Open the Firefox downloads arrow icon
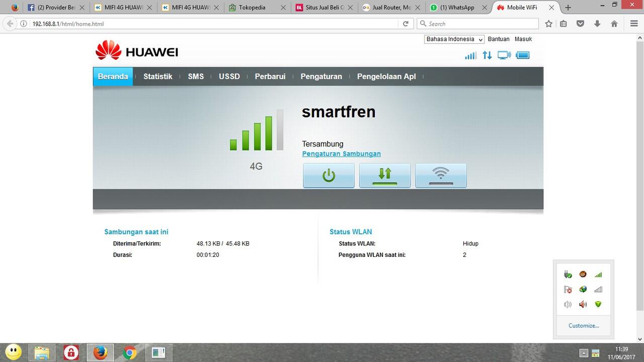Viewport: 644px width, 362px height. (x=597, y=24)
